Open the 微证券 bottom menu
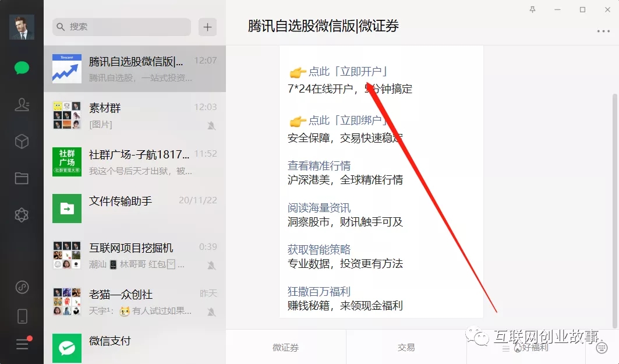 pyautogui.click(x=285, y=348)
